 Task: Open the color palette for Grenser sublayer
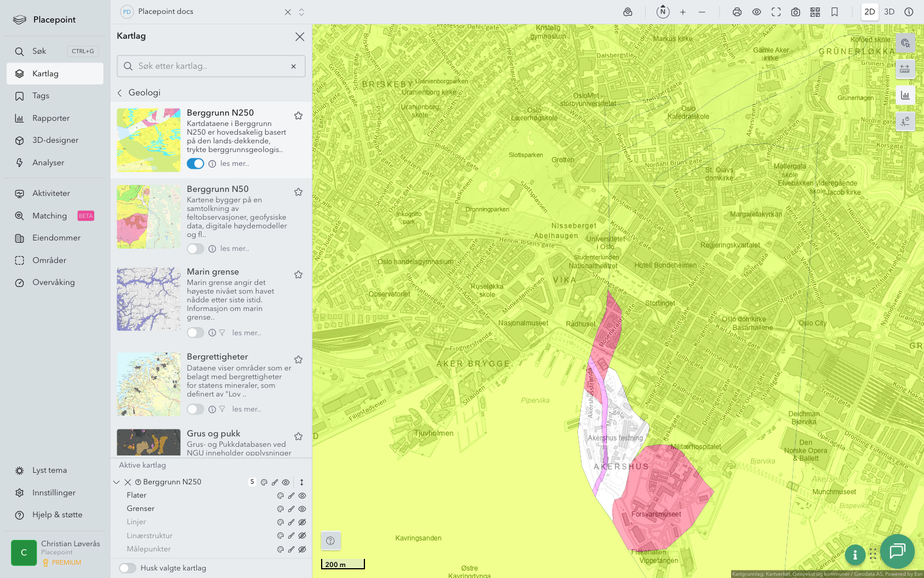click(x=280, y=509)
